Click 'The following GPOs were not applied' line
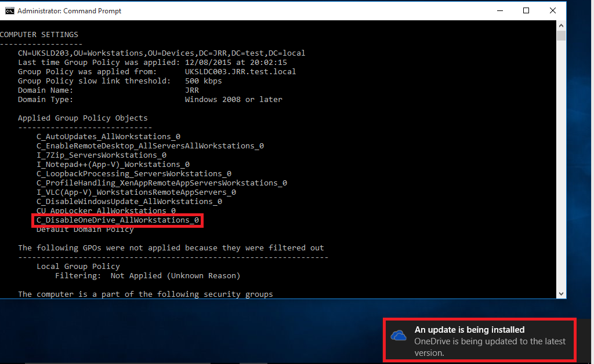This screenshot has height=364, width=594. [x=171, y=248]
